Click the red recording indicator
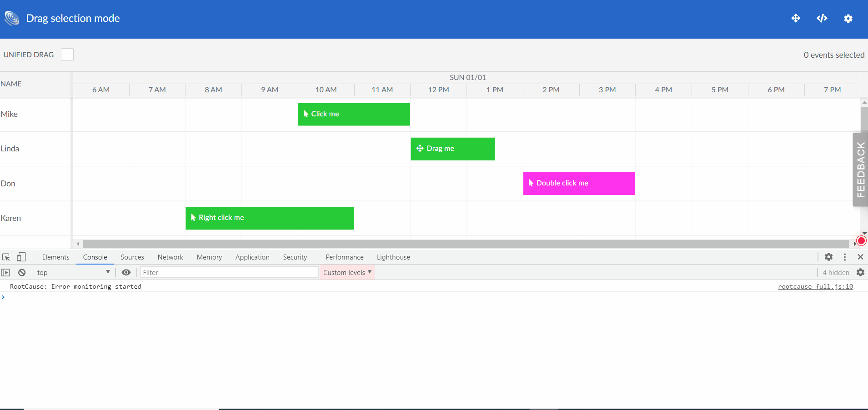 pos(861,240)
